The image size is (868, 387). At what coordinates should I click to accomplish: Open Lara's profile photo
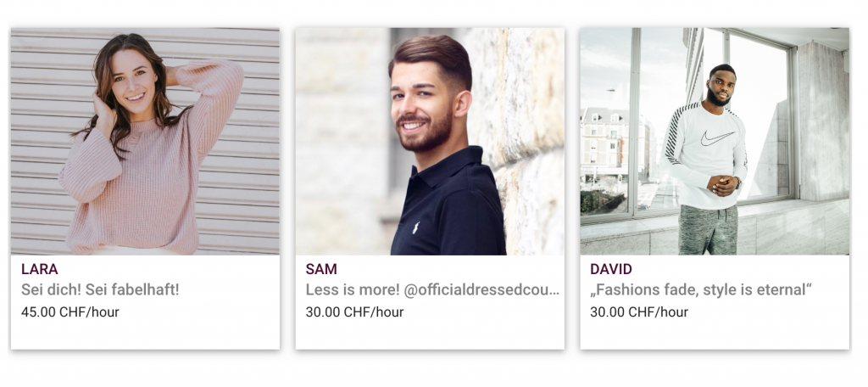145,142
